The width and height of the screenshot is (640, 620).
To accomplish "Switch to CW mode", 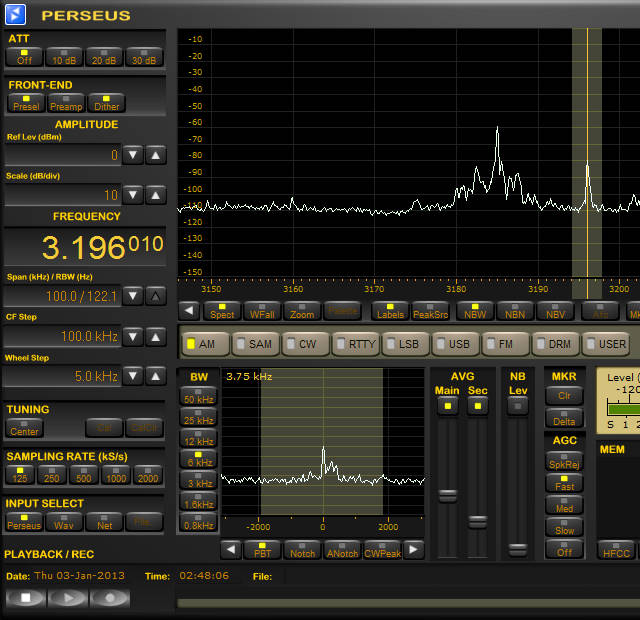I will [x=305, y=344].
